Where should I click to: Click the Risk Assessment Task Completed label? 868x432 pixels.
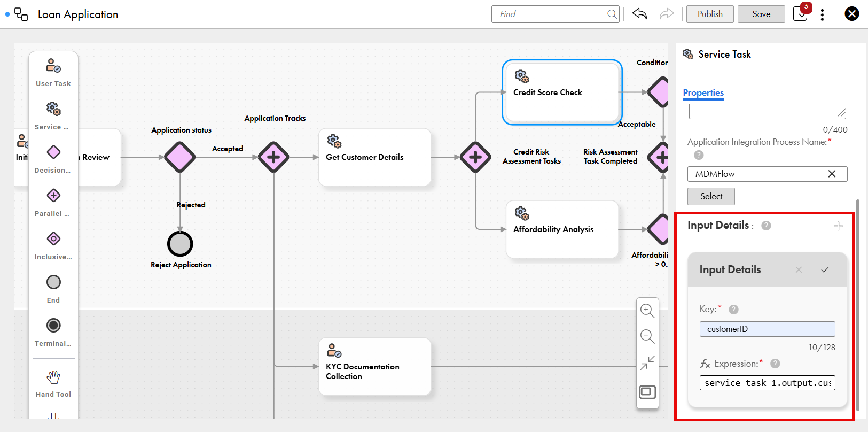(x=611, y=156)
